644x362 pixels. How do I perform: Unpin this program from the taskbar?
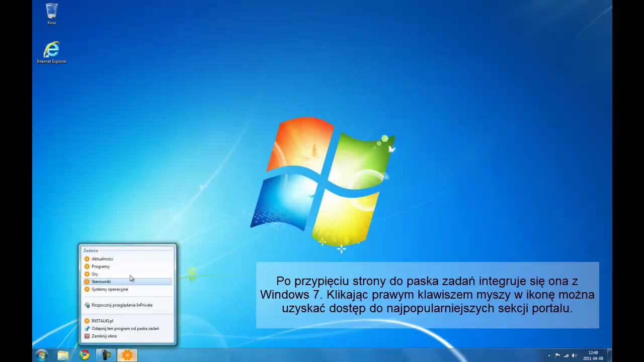coord(128,328)
